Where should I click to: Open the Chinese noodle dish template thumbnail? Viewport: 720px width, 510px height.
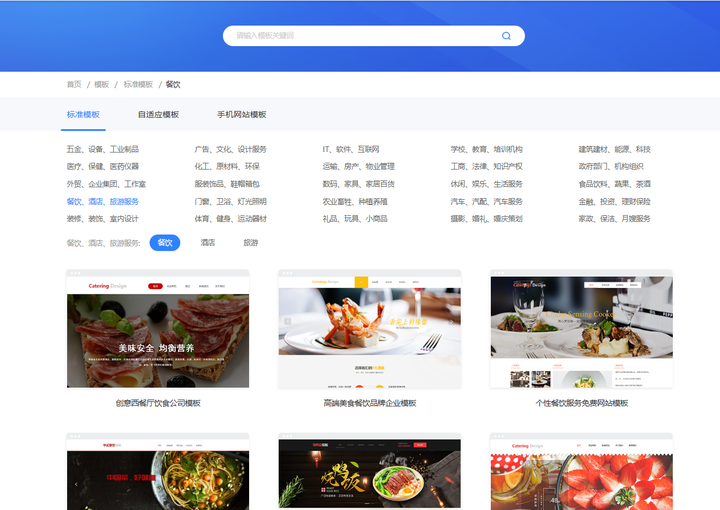pos(158,471)
